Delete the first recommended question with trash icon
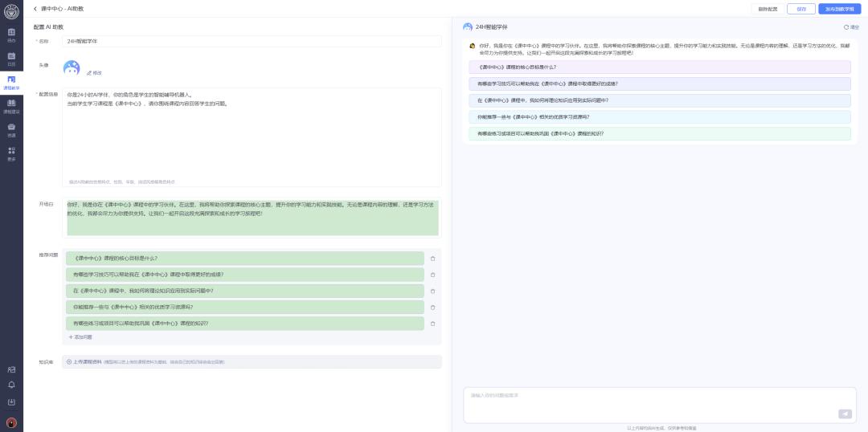The height and width of the screenshot is (432, 868). pyautogui.click(x=432, y=259)
